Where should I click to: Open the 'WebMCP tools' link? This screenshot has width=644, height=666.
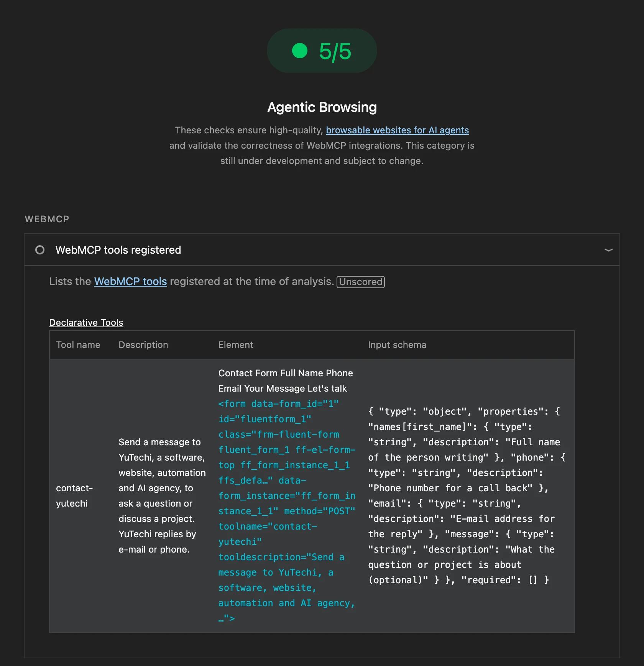130,281
